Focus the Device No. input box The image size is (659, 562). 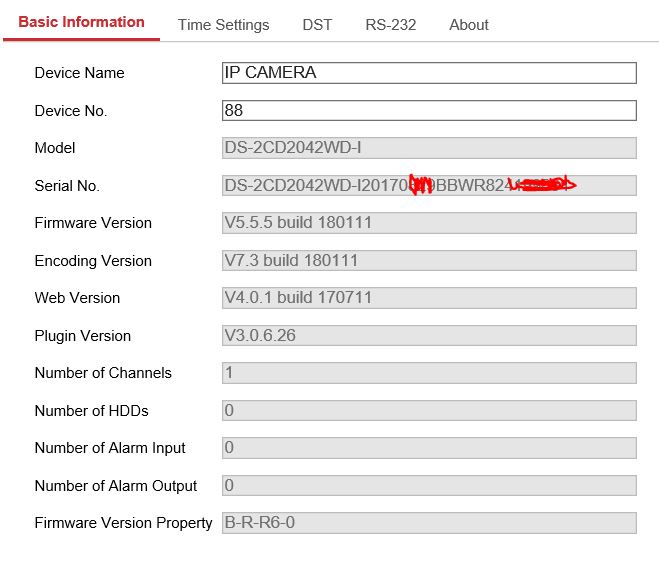pyautogui.click(x=429, y=110)
